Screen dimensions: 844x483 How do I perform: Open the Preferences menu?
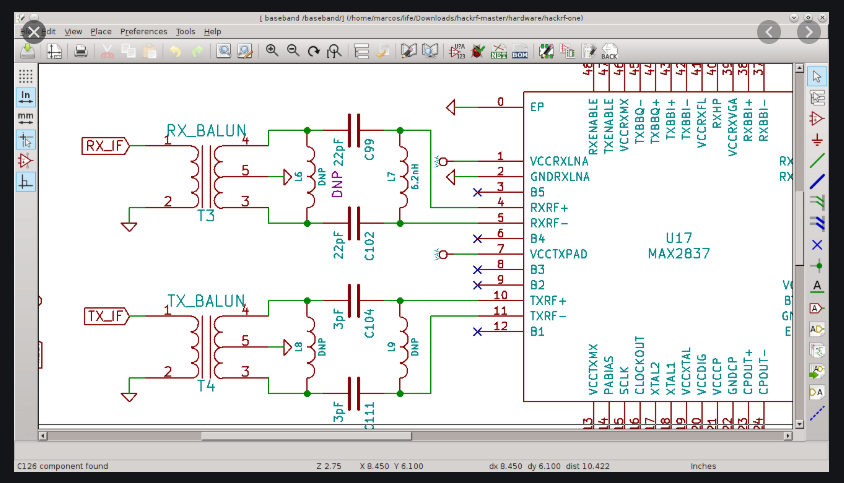pos(144,31)
